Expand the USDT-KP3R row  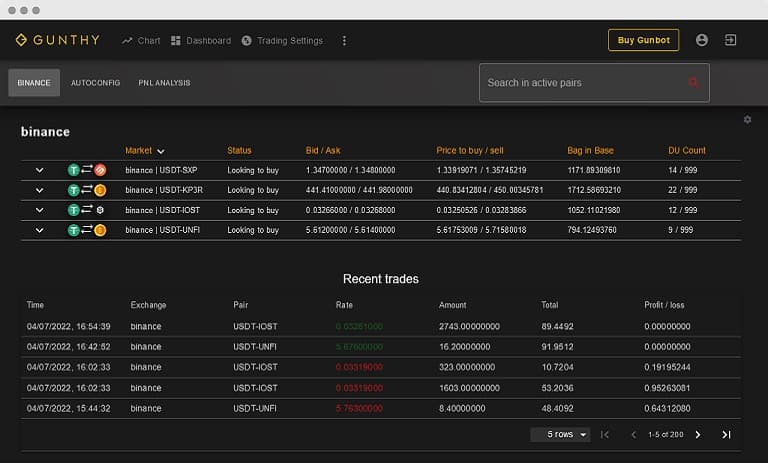[39, 191]
